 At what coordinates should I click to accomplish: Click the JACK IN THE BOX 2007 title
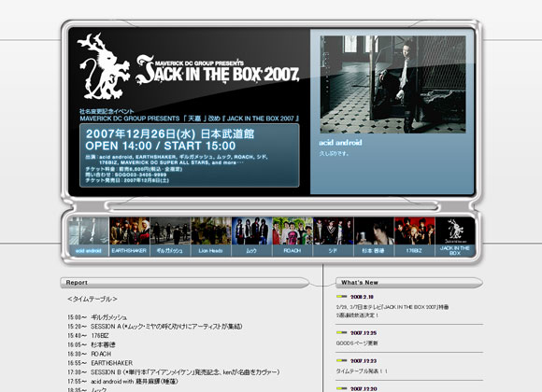218,70
